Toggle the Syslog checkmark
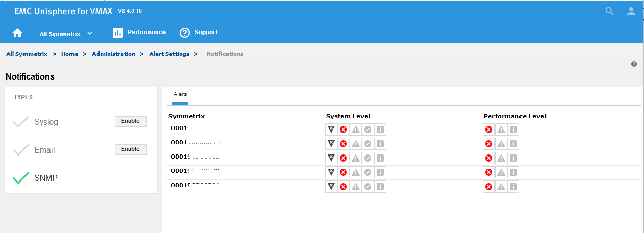This screenshot has height=233, width=644. (21, 122)
